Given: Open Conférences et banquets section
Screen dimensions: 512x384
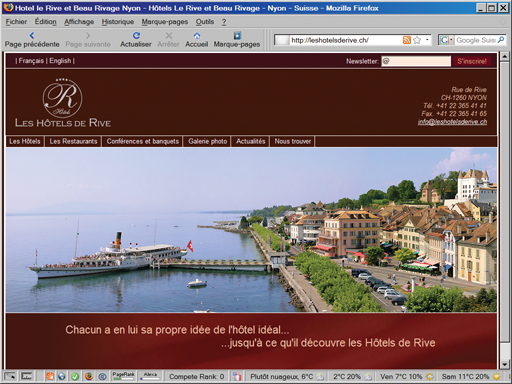Looking at the screenshot, I should (143, 141).
